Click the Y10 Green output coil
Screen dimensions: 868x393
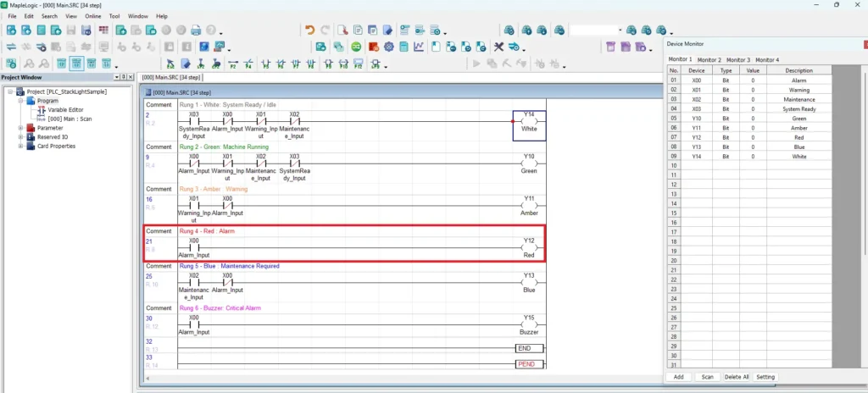click(529, 163)
